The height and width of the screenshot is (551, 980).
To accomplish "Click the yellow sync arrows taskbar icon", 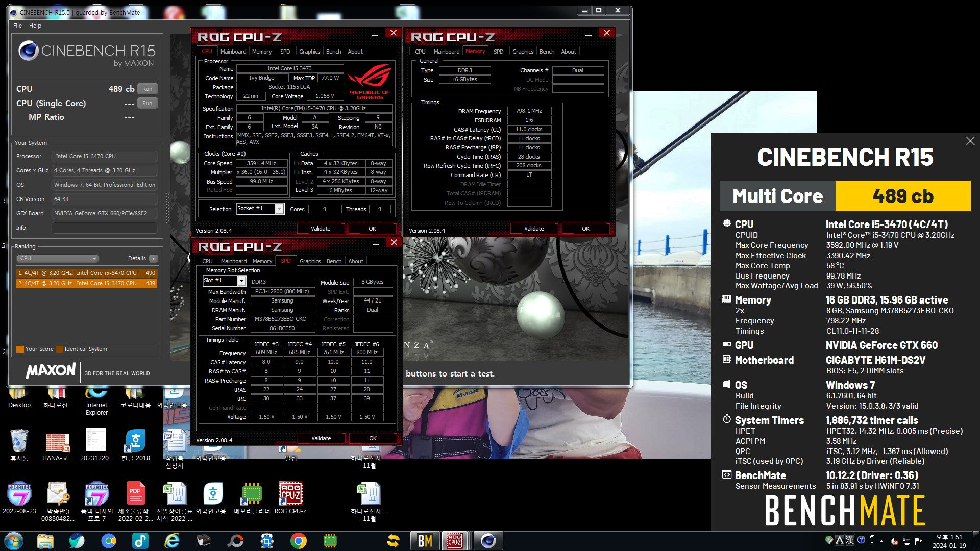I will (394, 541).
